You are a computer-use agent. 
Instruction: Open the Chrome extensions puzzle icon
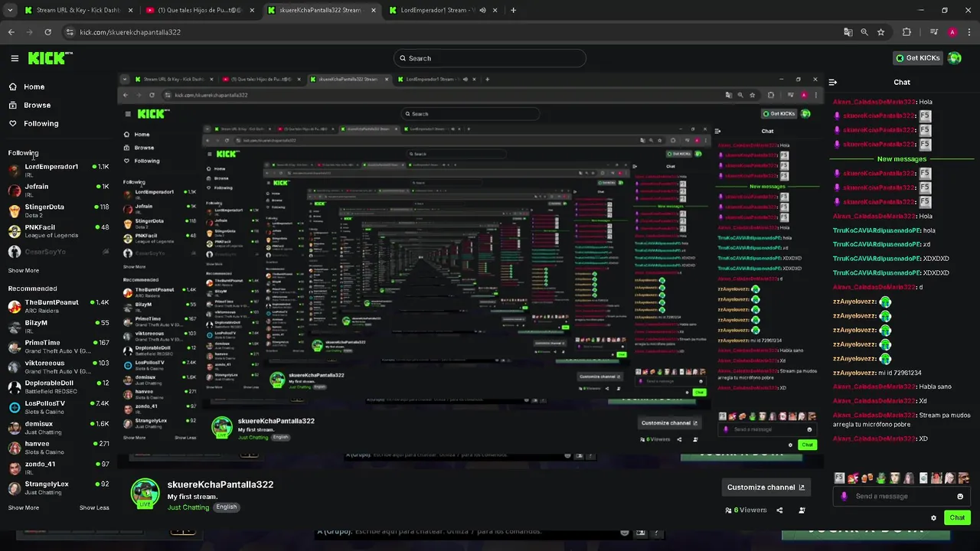[906, 32]
